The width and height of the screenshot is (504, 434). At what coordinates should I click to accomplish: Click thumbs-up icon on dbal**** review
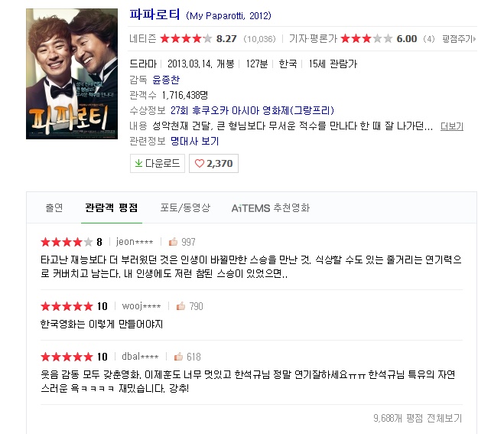[x=178, y=357]
